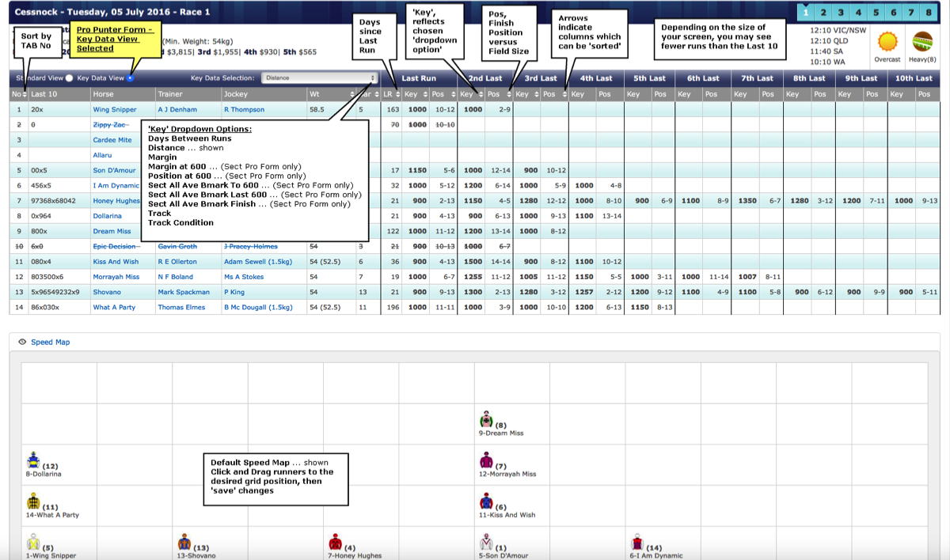Click Shovano's silks on the speed map
This screenshot has width=950, height=560.
point(184,543)
